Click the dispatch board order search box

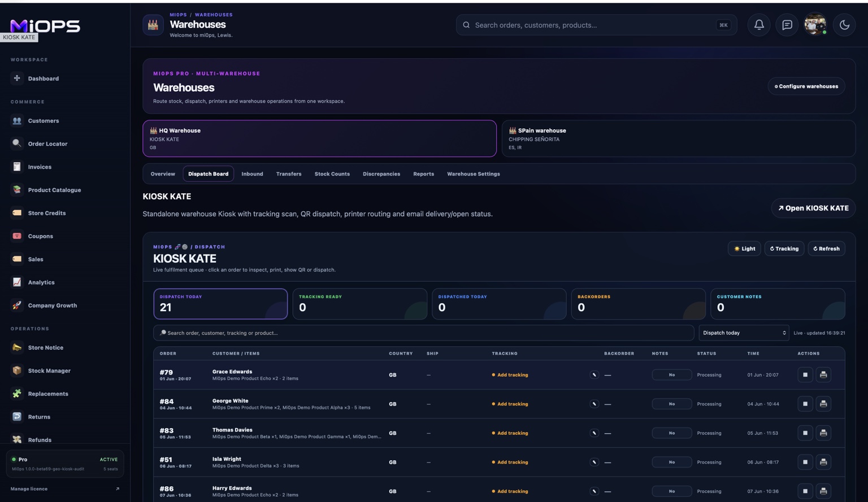[x=423, y=333]
